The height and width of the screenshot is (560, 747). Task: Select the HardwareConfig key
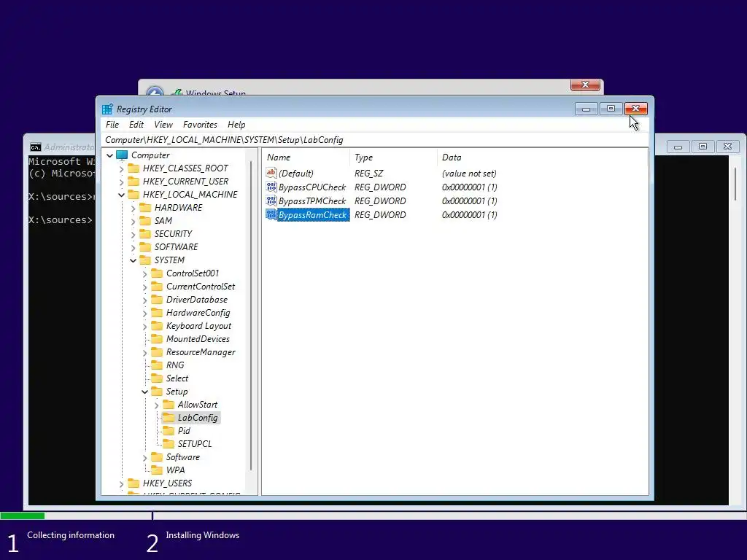(198, 313)
